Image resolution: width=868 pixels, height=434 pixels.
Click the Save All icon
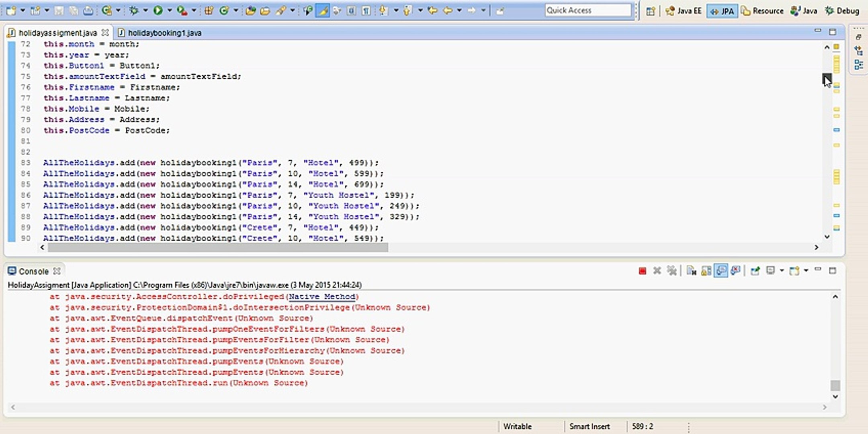tap(73, 11)
